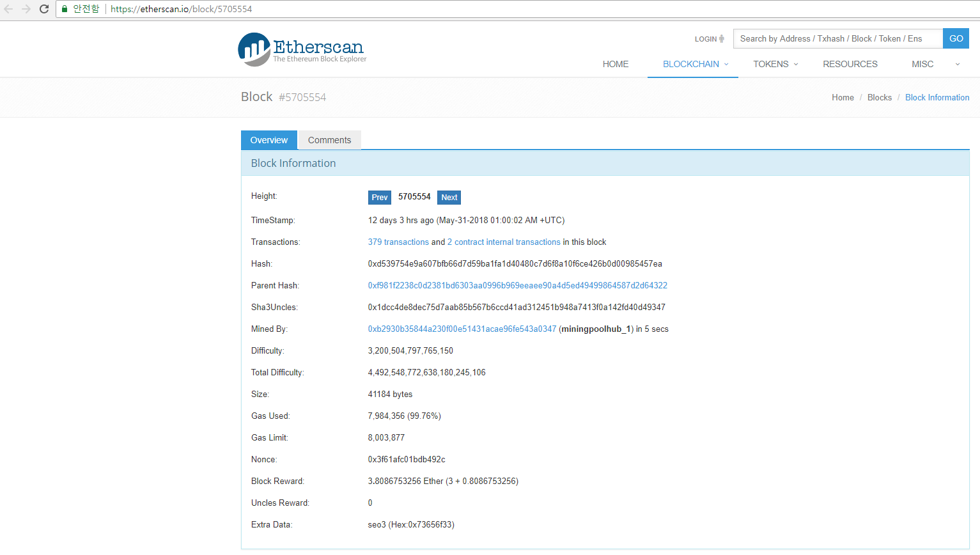Click the miningpoolhub_1 miner name
The image size is (980, 555).
596,329
